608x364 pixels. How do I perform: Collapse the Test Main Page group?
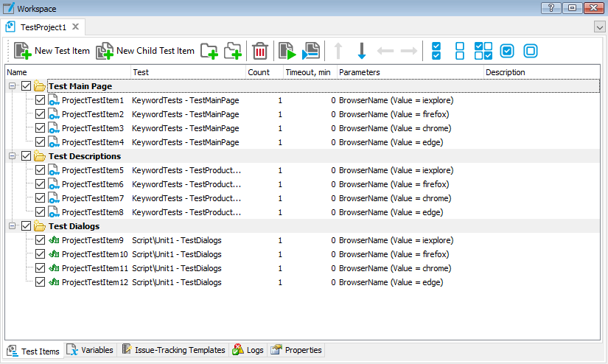13,86
